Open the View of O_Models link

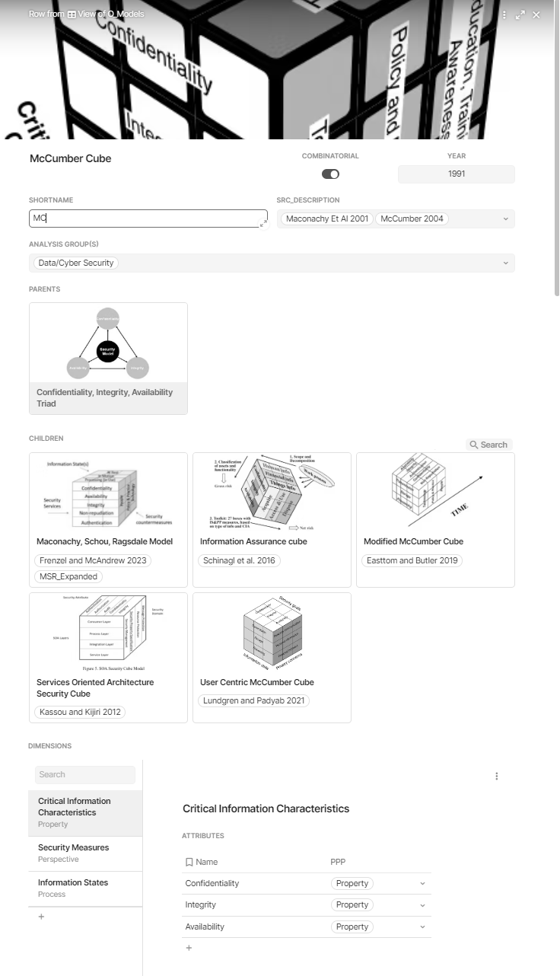click(110, 14)
